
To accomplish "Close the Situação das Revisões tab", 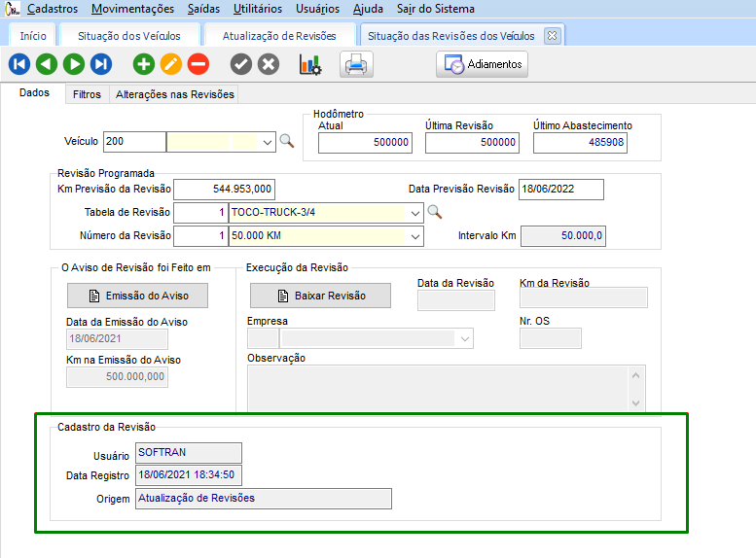I will pyautogui.click(x=552, y=36).
